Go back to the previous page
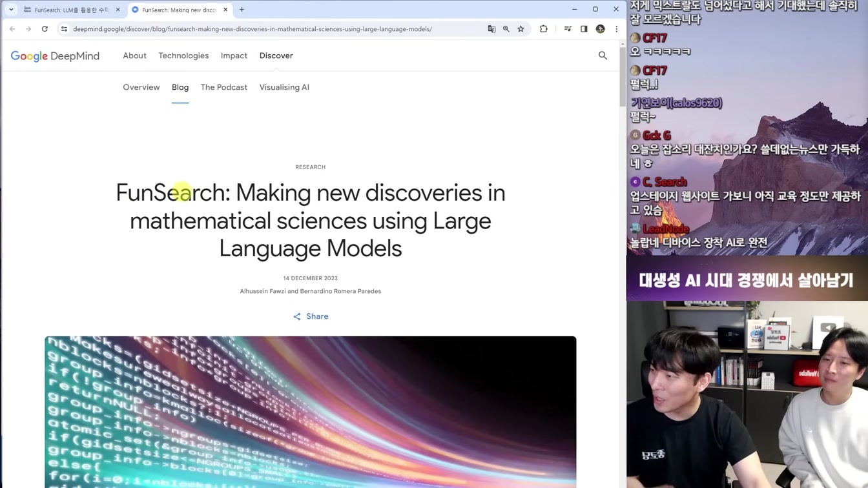 point(12,29)
